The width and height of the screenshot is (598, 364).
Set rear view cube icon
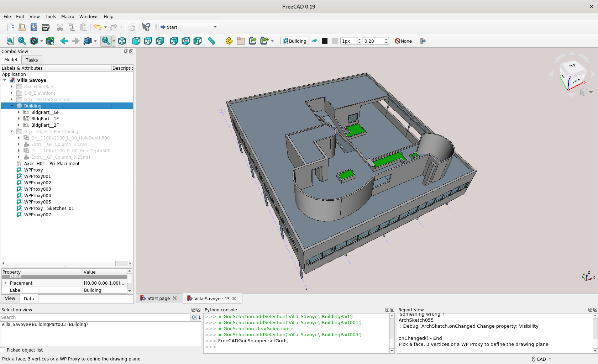tap(174, 41)
